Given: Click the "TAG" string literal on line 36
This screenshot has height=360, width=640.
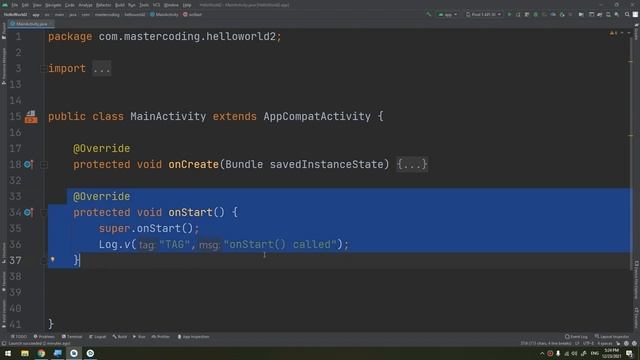Looking at the screenshot, I should pyautogui.click(x=174, y=244).
